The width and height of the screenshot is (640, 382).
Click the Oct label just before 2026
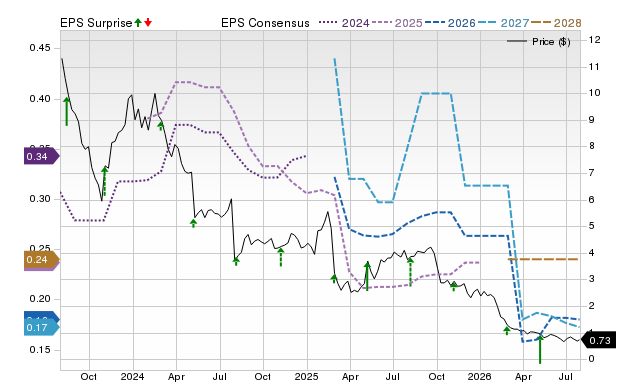[437, 376]
